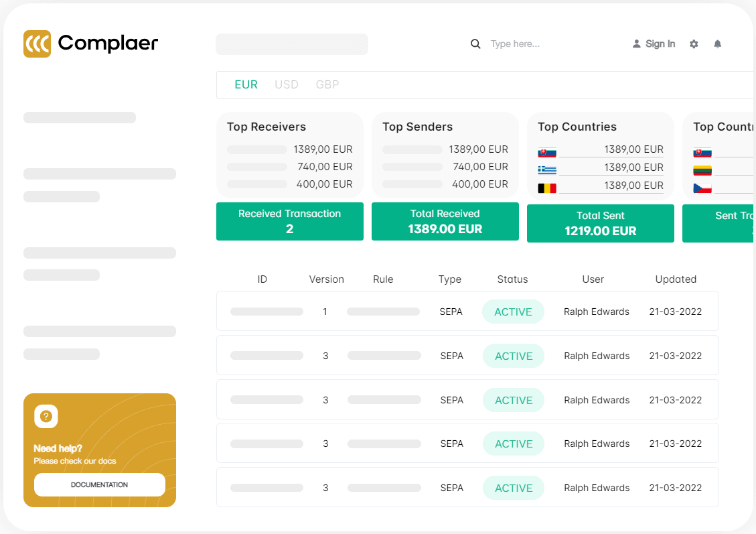Click the user icon beside Sign In
The height and width of the screenshot is (534, 756).
636,44
